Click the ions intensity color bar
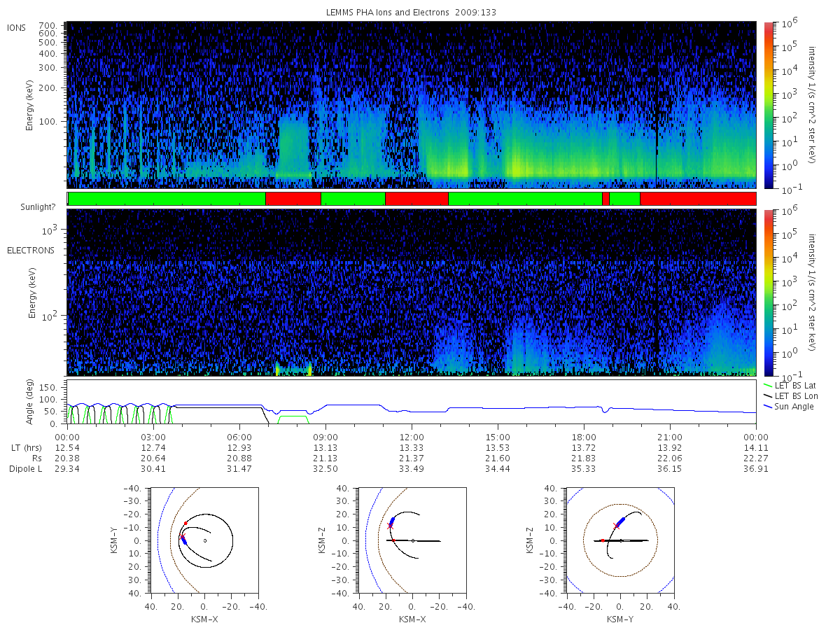The height and width of the screenshot is (630, 840). click(768, 105)
